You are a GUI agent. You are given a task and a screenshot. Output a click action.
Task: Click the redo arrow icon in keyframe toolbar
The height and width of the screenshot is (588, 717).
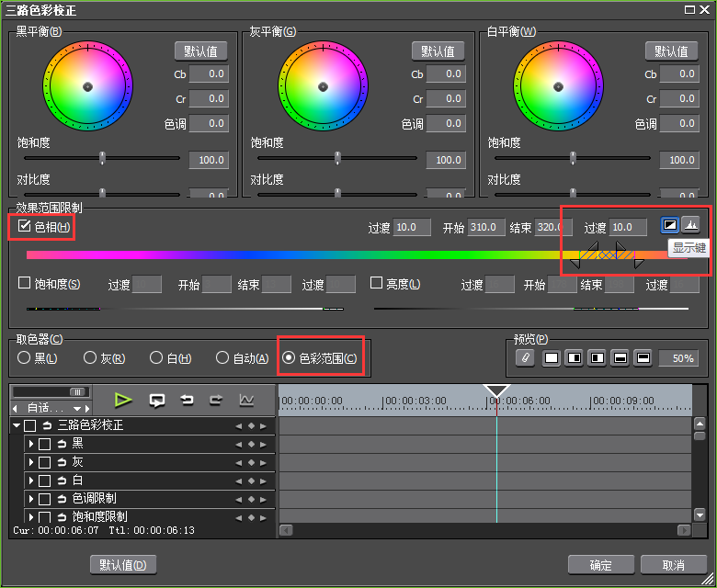216,401
